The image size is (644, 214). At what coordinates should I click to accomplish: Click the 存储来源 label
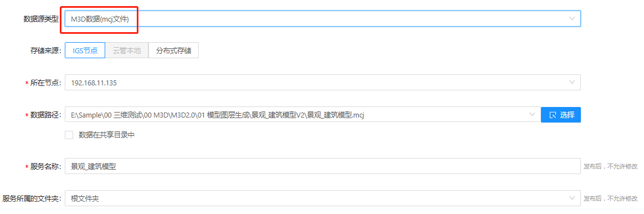(x=45, y=50)
